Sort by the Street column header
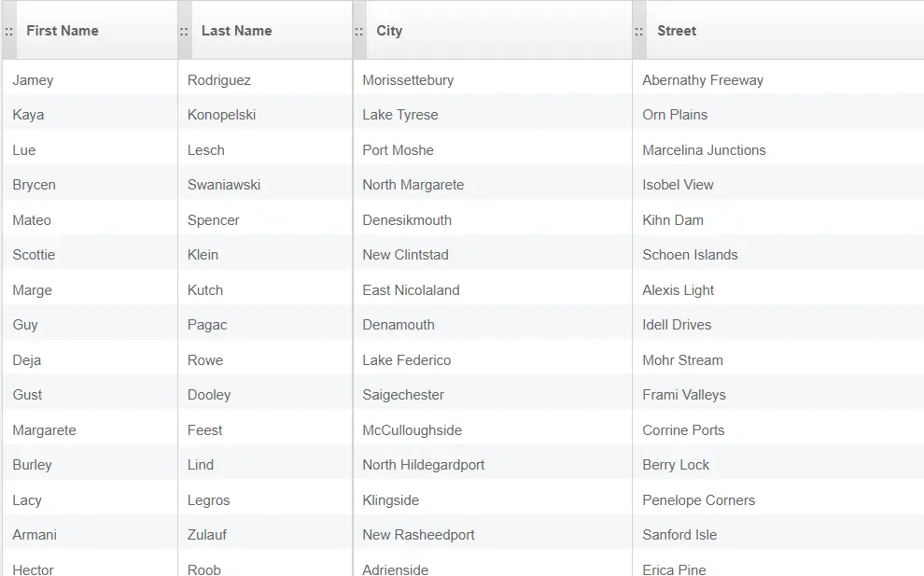This screenshot has width=924, height=576. tap(677, 31)
